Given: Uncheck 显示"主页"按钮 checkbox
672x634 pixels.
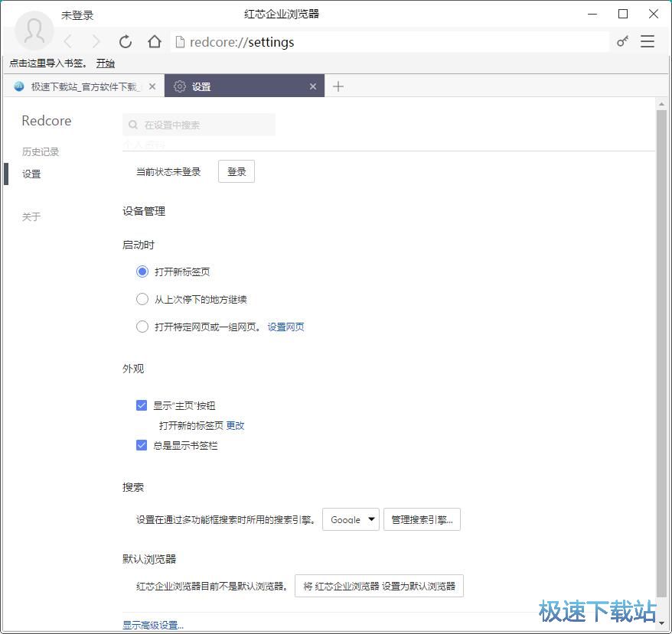Looking at the screenshot, I should coord(142,405).
